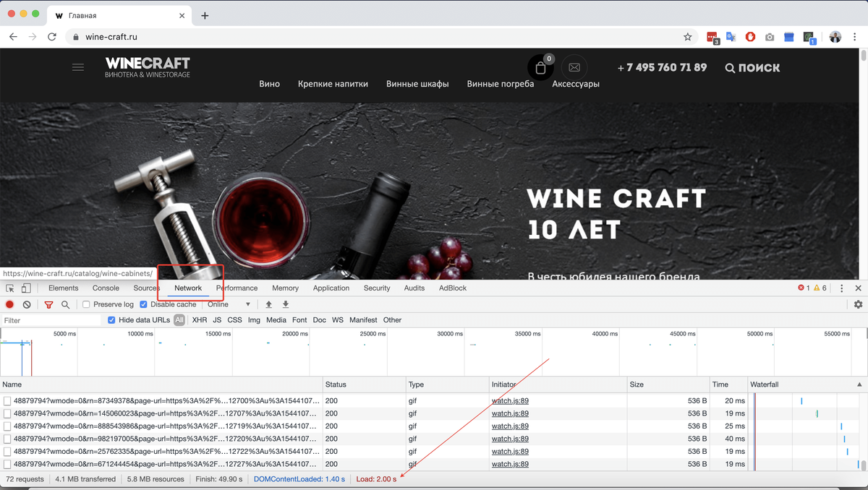Image resolution: width=868 pixels, height=490 pixels.
Task: Open the Google Translate extension
Action: point(731,37)
